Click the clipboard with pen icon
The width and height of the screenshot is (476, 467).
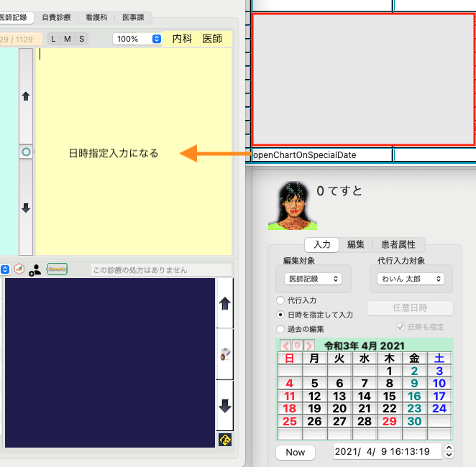[x=224, y=353]
